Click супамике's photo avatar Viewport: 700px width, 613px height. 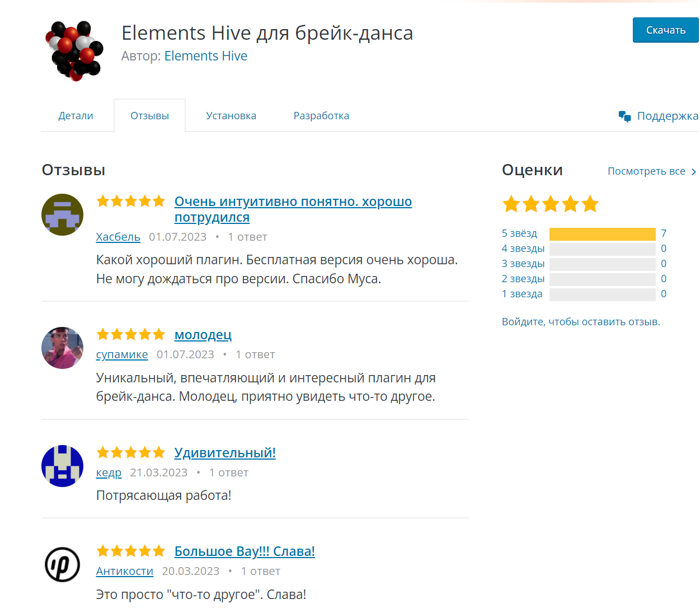62,348
